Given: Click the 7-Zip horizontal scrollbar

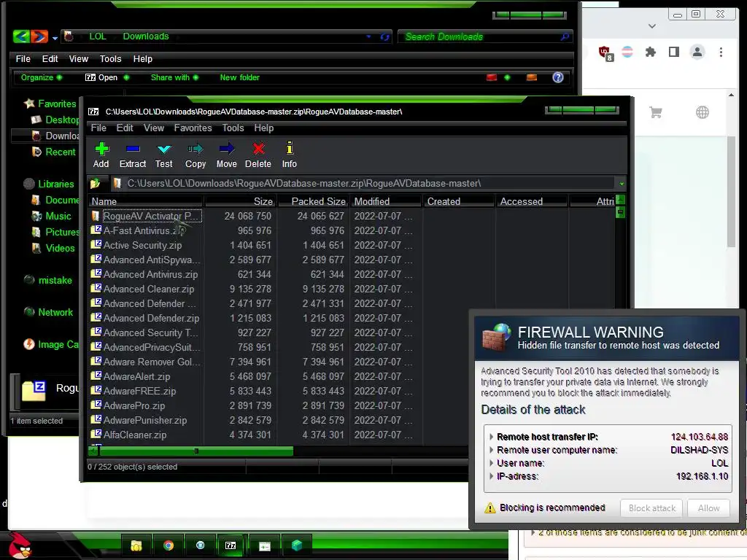Looking at the screenshot, I should [x=196, y=451].
